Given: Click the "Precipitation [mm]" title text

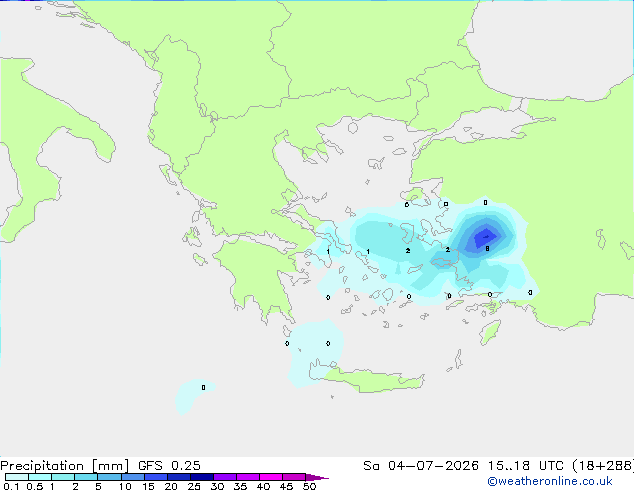Looking at the screenshot, I should [65, 466].
